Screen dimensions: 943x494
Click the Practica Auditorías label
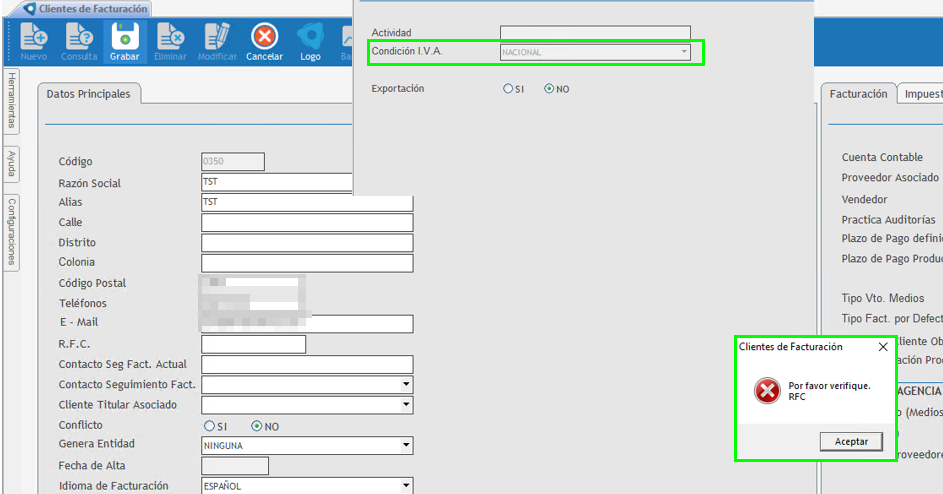[x=888, y=220]
